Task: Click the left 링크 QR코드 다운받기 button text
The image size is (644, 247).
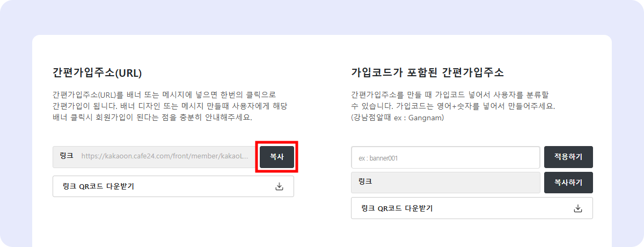Action: coord(98,186)
